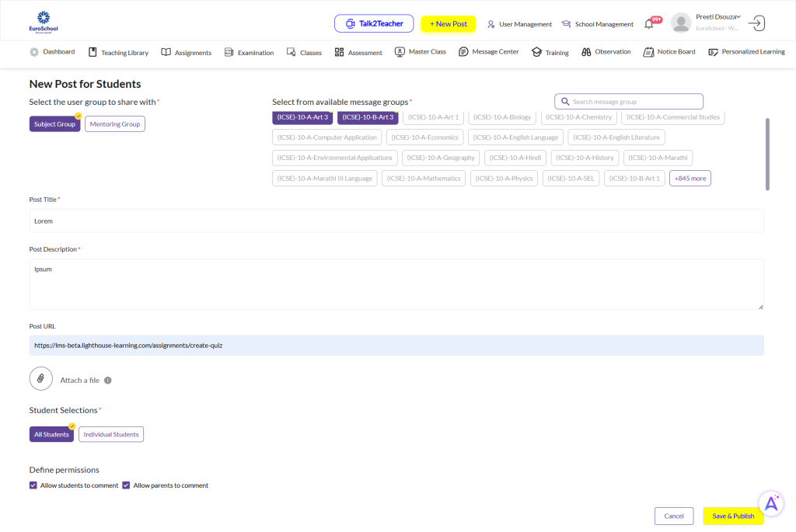Expand the +845 more message groups
Image resolution: width=796 pixels, height=532 pixels.
coord(690,179)
